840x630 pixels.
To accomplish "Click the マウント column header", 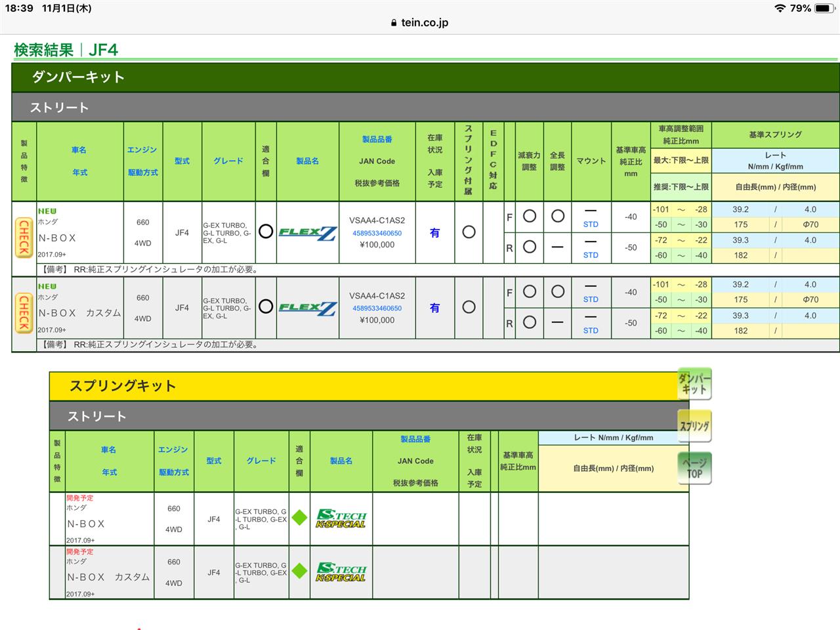I will click(591, 161).
